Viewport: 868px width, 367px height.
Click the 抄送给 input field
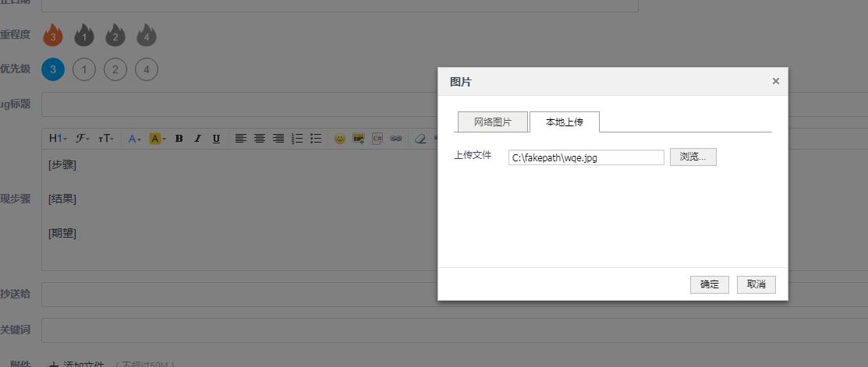(455, 295)
